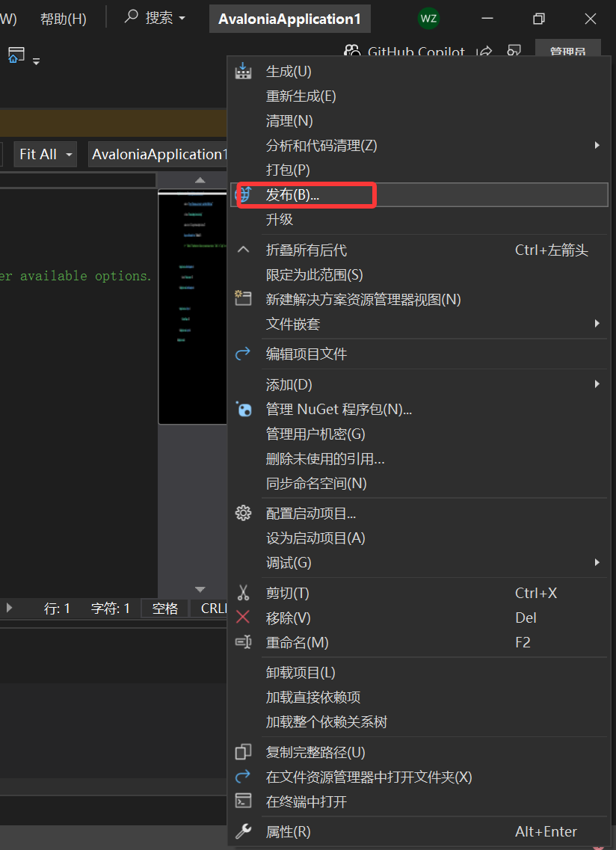
Task: Click the 管理员 button
Action: (x=567, y=49)
